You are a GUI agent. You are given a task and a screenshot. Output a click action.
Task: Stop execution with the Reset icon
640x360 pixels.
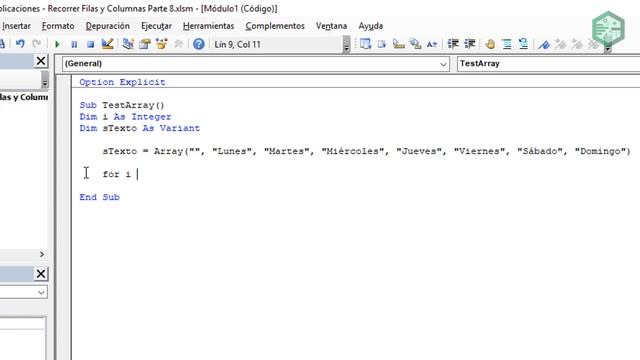click(91, 44)
